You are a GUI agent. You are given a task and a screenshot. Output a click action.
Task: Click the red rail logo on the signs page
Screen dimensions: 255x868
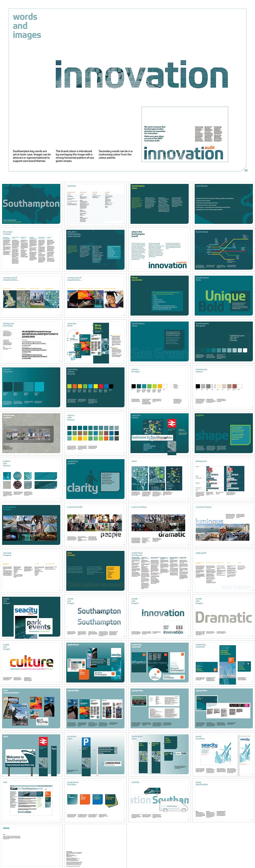pyautogui.click(x=43, y=742)
